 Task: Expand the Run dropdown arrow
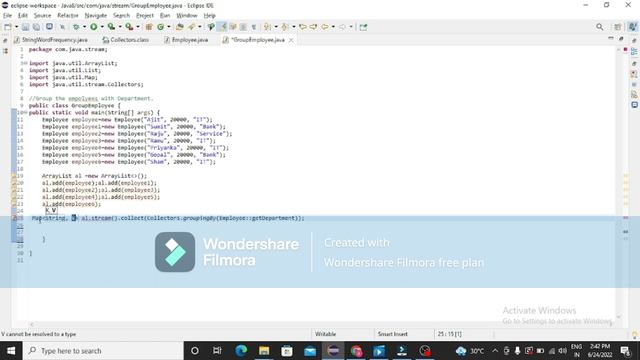tap(102, 27)
